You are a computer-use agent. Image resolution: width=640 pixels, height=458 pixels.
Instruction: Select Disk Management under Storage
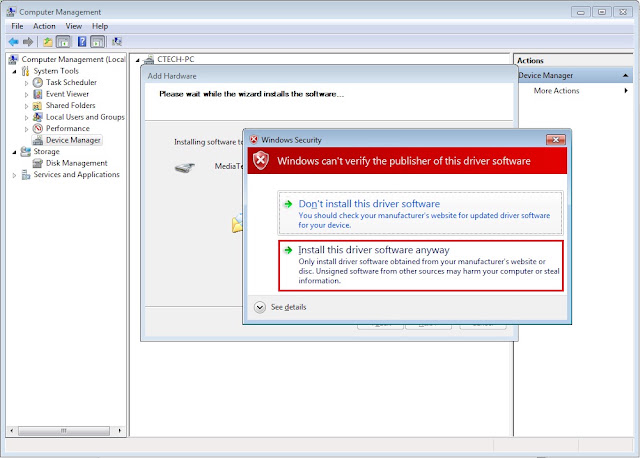click(x=76, y=163)
